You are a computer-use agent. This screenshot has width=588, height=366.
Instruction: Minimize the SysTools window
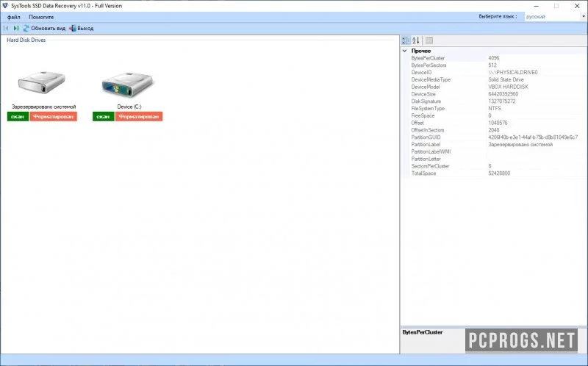[x=537, y=6]
